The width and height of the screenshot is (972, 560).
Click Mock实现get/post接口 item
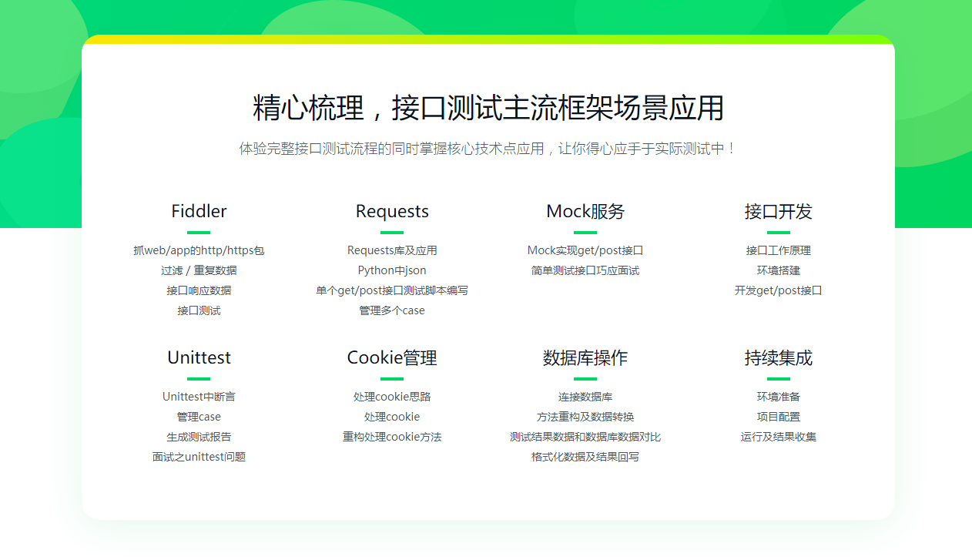[x=585, y=250]
